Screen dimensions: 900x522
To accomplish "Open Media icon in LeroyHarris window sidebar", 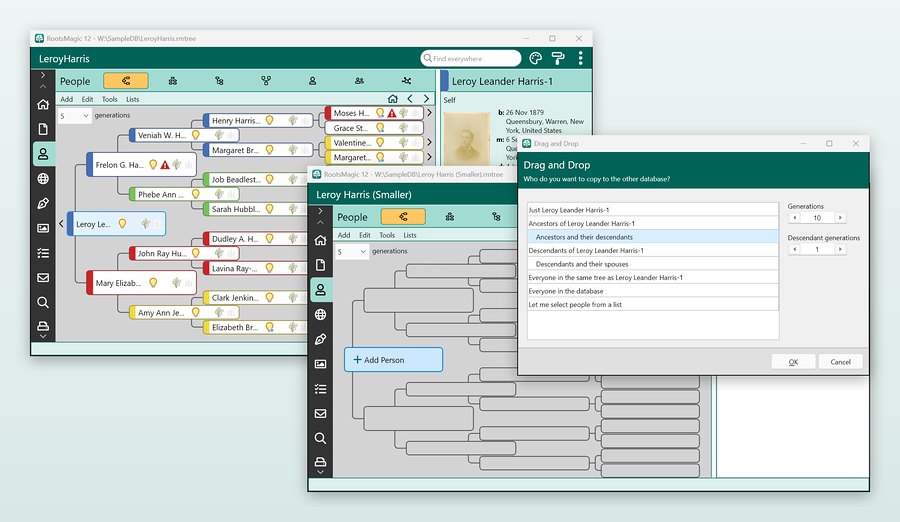I will 43,228.
